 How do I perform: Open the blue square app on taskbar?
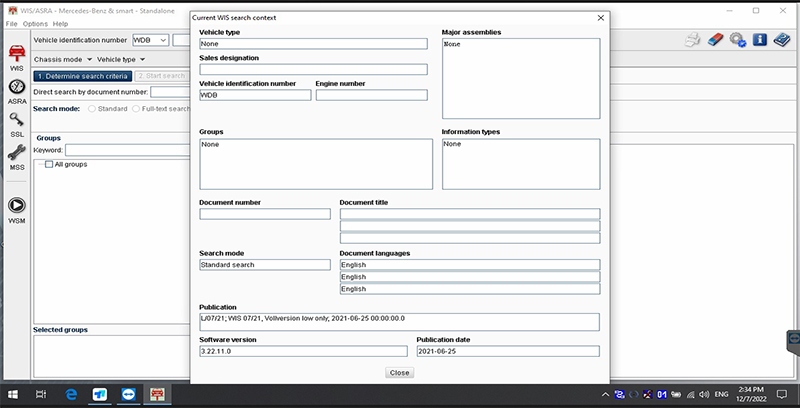click(99, 394)
